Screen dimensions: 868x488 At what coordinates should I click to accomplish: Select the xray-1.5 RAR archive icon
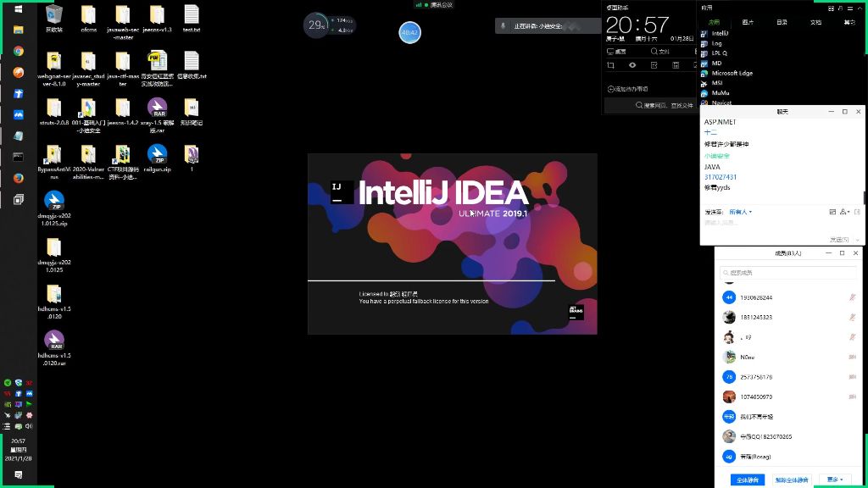[157, 115]
